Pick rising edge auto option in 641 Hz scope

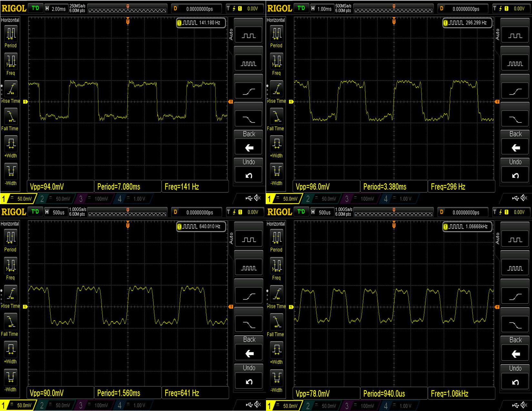[249, 295]
